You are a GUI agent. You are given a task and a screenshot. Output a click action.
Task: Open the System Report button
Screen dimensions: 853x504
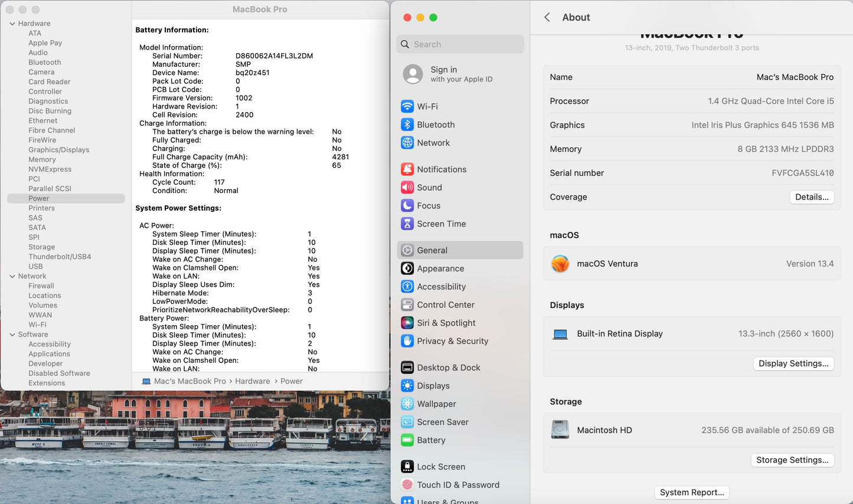tap(692, 492)
